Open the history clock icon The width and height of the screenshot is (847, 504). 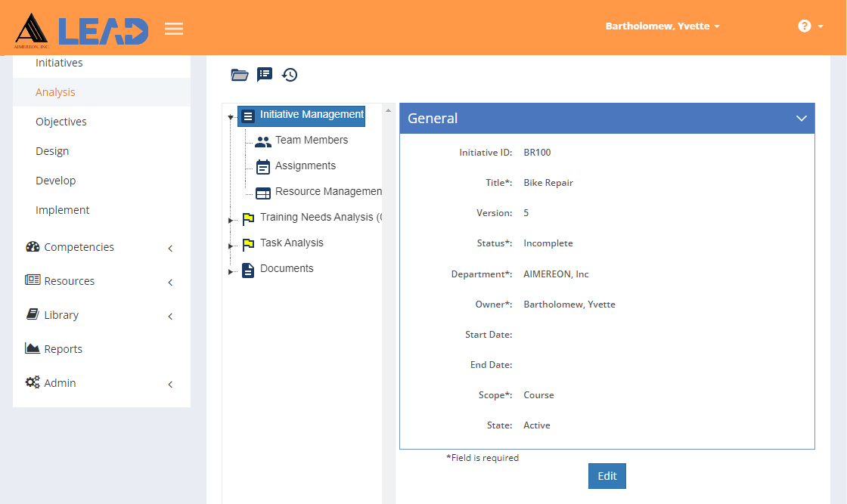(x=290, y=75)
